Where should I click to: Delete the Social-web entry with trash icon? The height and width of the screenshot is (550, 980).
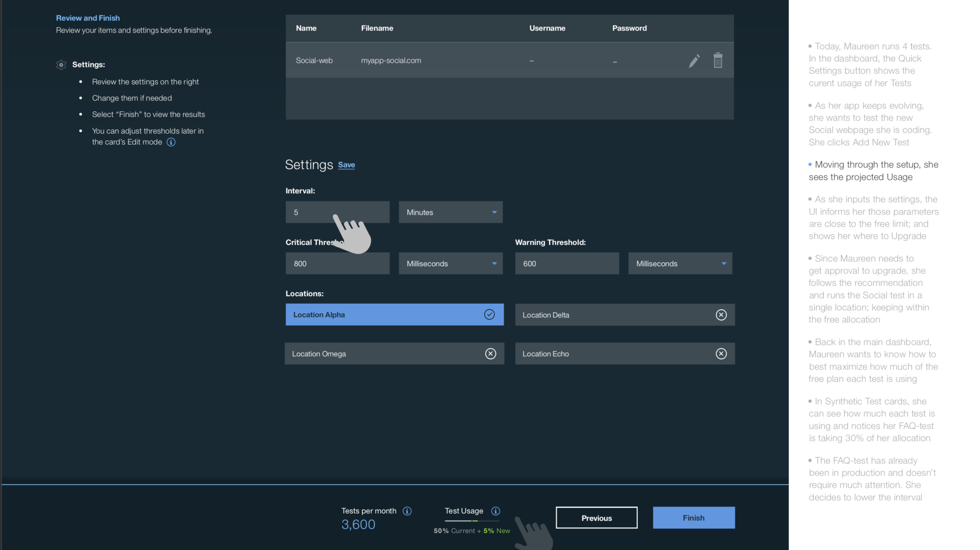(x=717, y=60)
